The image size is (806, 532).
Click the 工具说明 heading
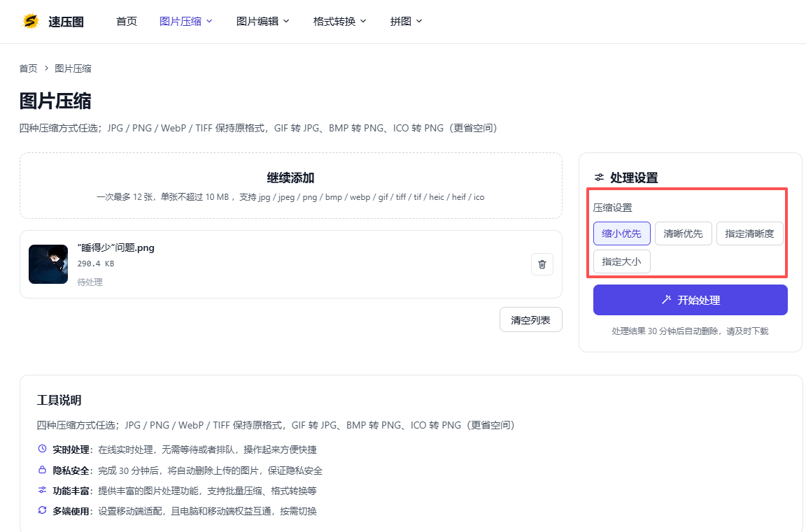[59, 400]
